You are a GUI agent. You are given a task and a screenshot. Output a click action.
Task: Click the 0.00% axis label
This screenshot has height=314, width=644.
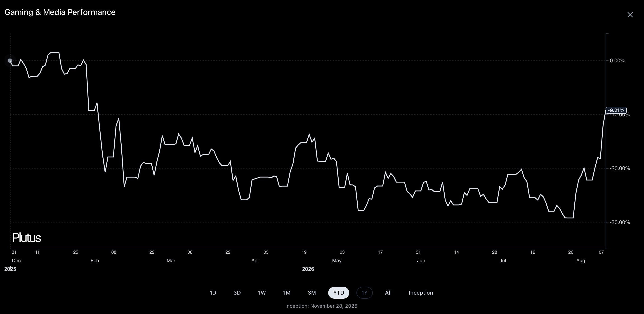pos(617,61)
